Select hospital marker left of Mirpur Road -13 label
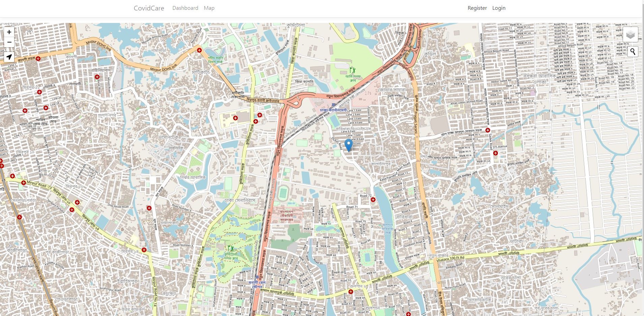 pos(23,183)
